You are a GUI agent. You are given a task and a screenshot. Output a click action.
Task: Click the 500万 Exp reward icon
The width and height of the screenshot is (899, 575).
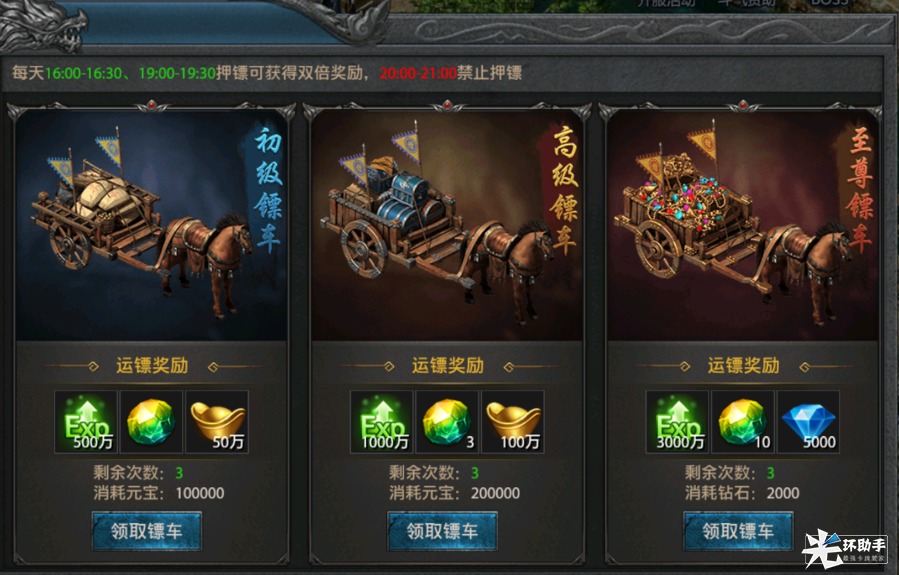[x=86, y=422]
